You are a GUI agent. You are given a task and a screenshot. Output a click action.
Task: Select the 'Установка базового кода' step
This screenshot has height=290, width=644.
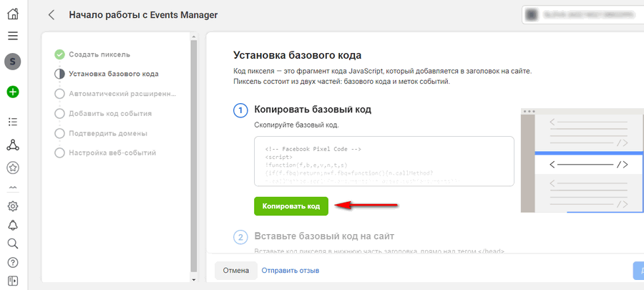click(x=114, y=74)
